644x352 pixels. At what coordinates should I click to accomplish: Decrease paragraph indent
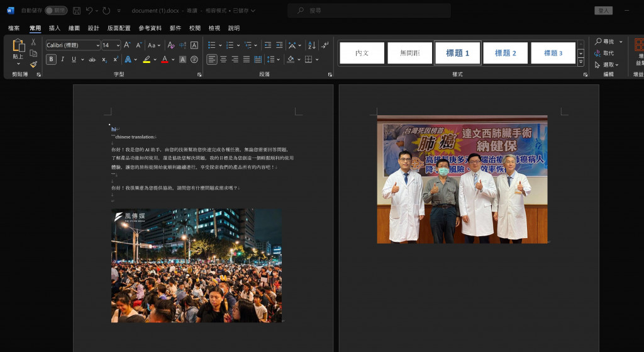[x=268, y=45]
